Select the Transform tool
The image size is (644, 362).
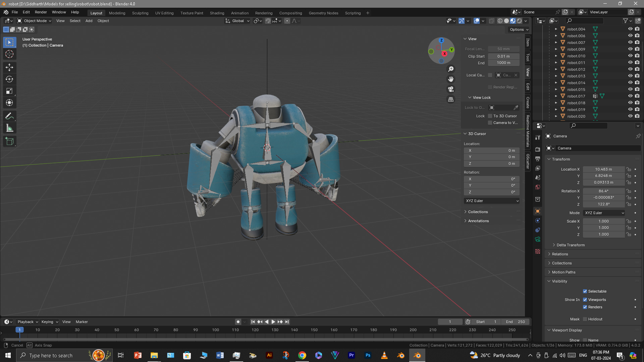click(x=9, y=103)
